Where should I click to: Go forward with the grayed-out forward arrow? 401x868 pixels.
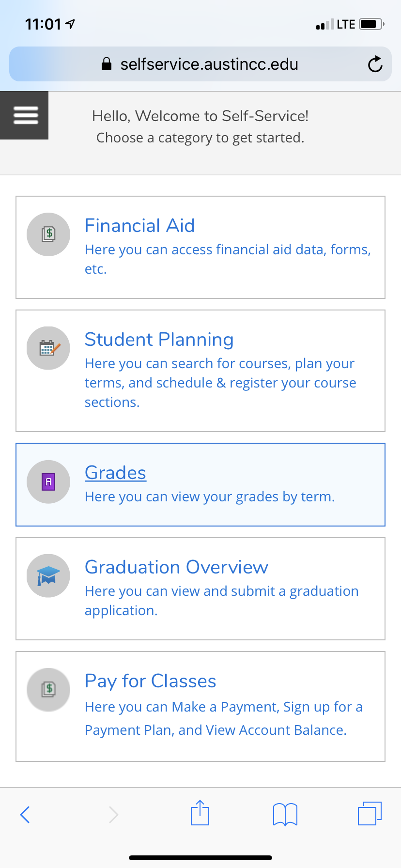point(113,814)
